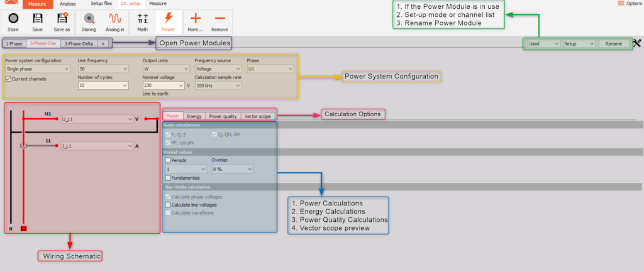This screenshot has height=272, width=644.
Task: Add a new power module tab
Action: pyautogui.click(x=103, y=43)
